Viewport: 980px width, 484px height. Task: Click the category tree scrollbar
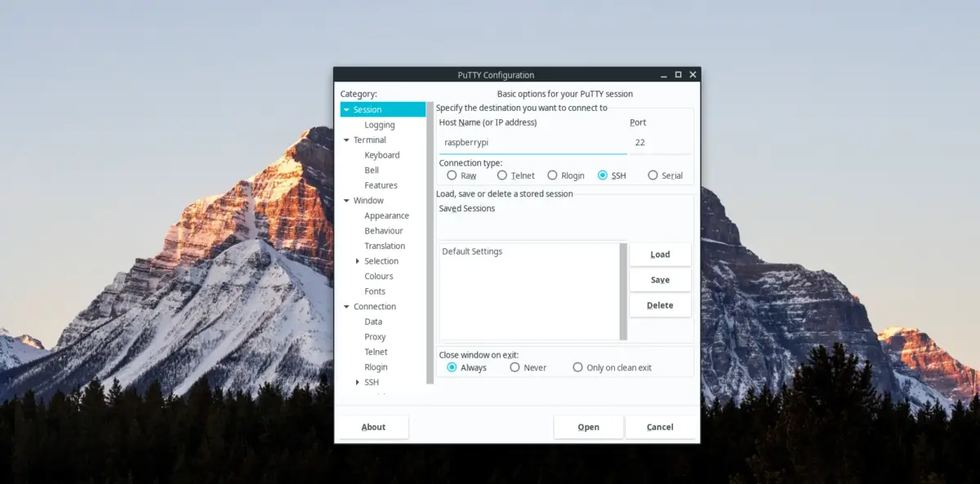[430, 242]
